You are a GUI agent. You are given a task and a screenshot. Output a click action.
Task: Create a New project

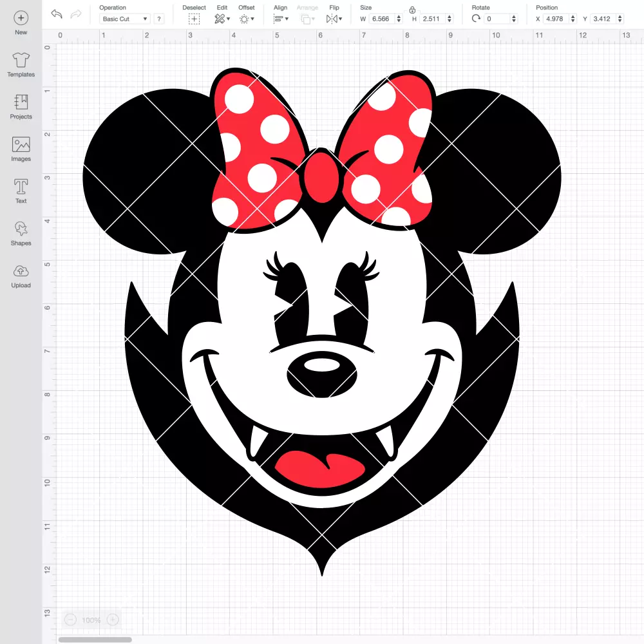pos(21,23)
